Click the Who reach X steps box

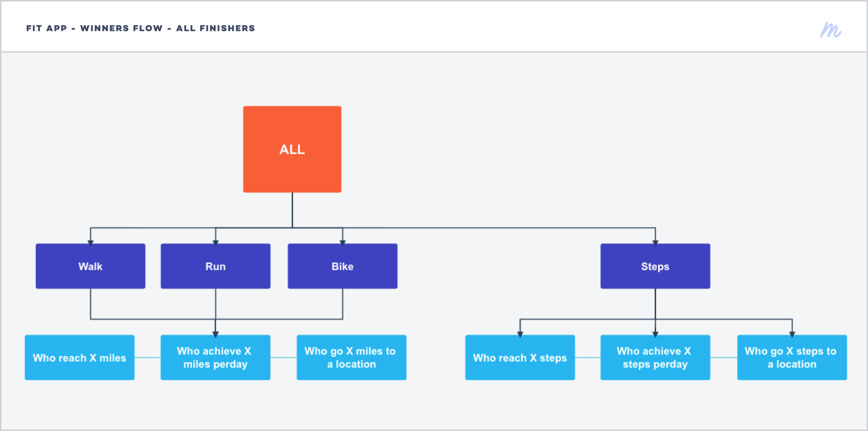(x=520, y=357)
